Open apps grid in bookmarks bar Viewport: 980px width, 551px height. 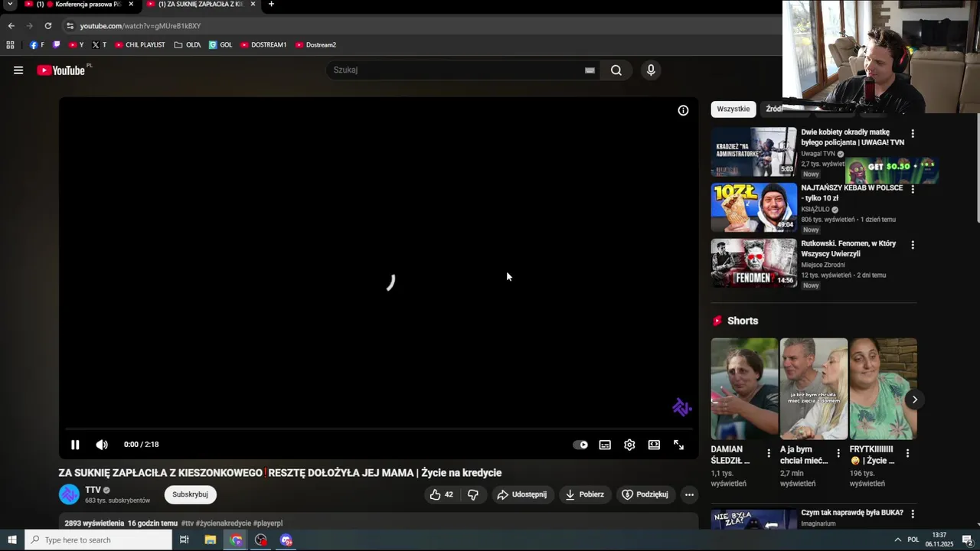point(10,45)
